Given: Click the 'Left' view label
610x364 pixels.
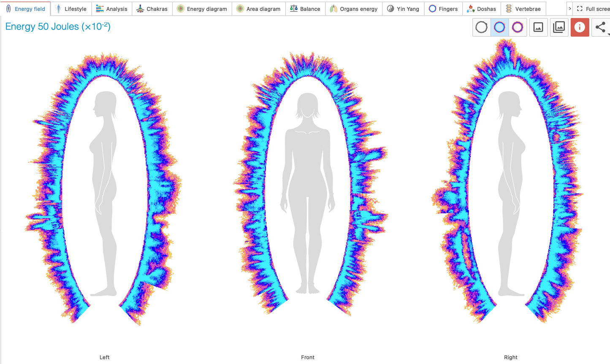Looking at the screenshot, I should pyautogui.click(x=104, y=357).
